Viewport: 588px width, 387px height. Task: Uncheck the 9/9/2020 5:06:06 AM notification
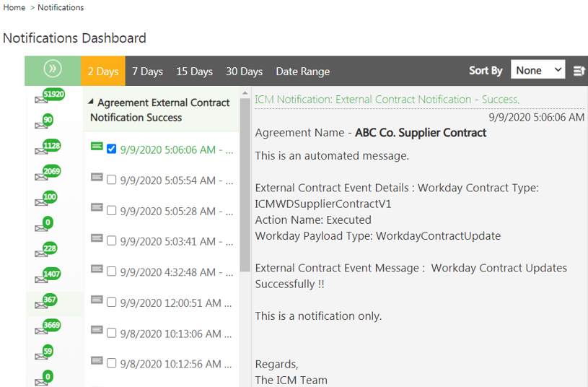(x=111, y=149)
